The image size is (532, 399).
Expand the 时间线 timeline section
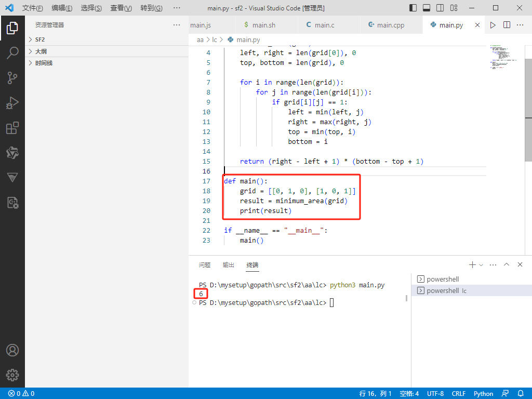tap(107, 63)
